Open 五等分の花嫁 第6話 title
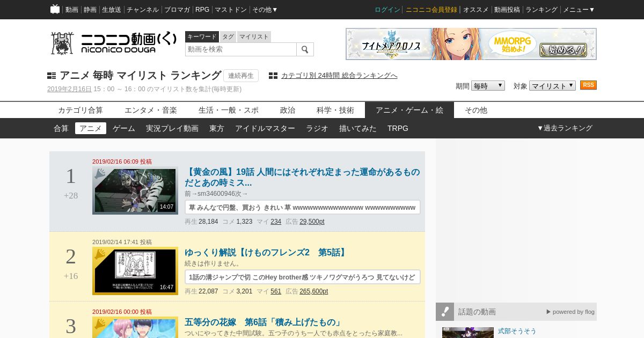Image resolution: width=644 pixels, height=338 pixels. (x=264, y=322)
